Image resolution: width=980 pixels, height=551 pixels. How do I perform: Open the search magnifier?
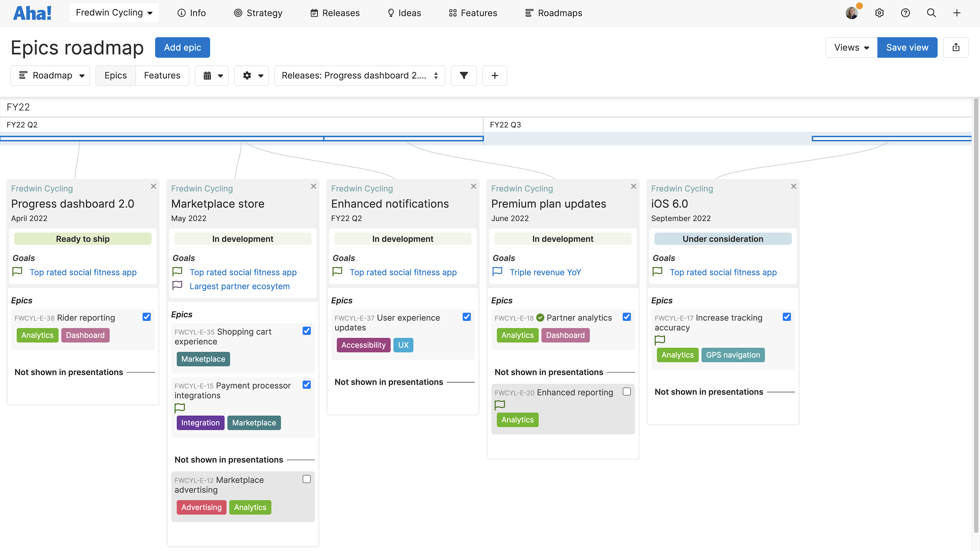[931, 12]
